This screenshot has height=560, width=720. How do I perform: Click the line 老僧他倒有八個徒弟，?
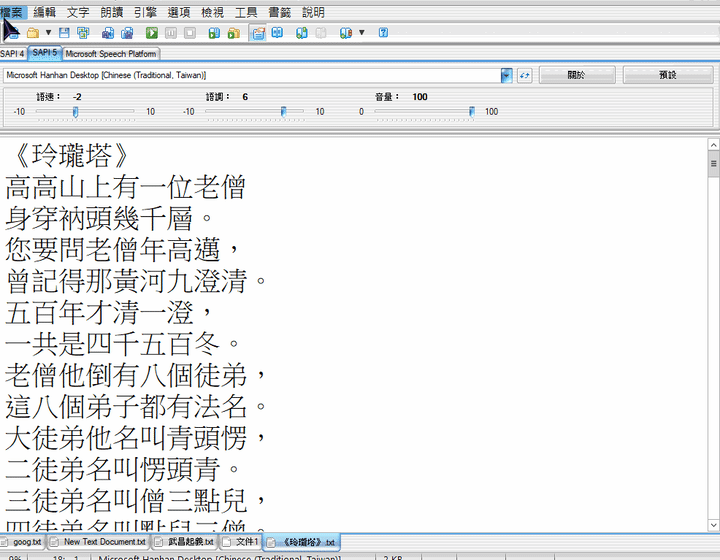pos(135,375)
